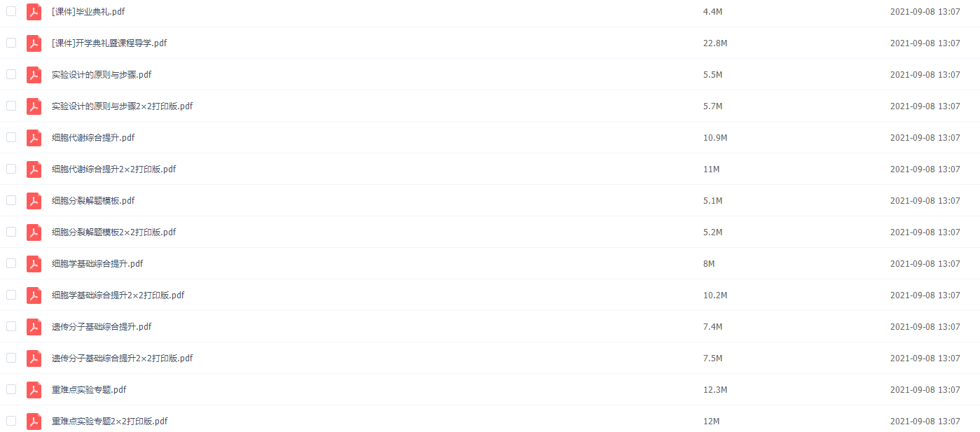Click PDF icon of 细胞代谢综合提升.pdf
The image size is (980, 432).
click(x=34, y=138)
